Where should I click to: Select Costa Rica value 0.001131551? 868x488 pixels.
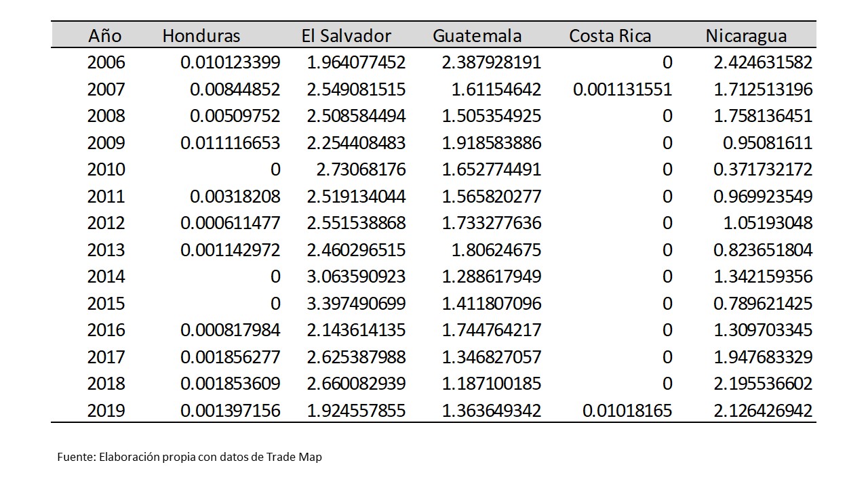point(623,89)
